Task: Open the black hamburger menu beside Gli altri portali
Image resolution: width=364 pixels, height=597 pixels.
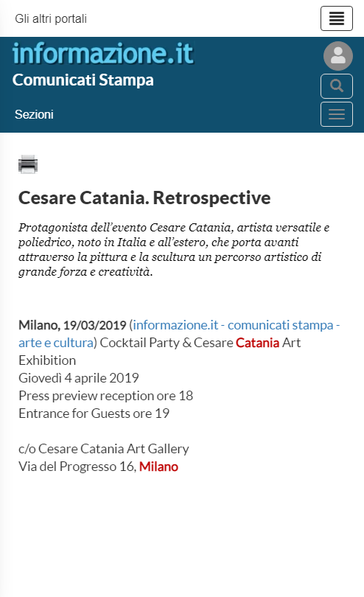Action: [337, 18]
